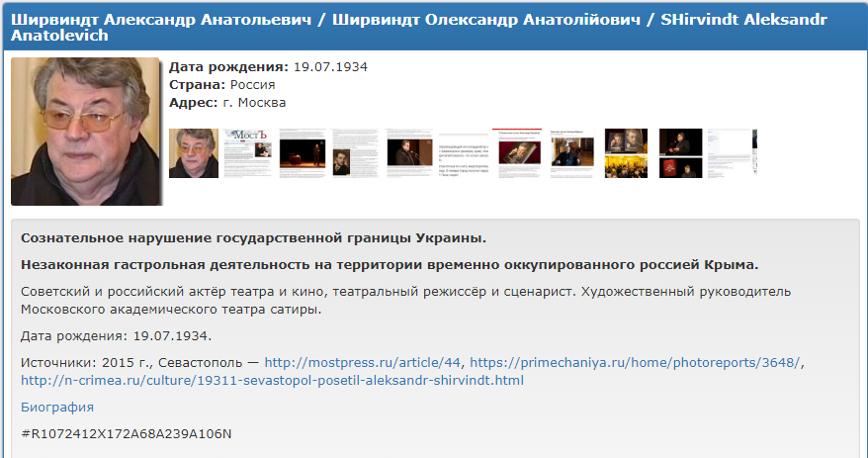
Task: Open the last white webpage thumbnail
Action: click(x=733, y=153)
